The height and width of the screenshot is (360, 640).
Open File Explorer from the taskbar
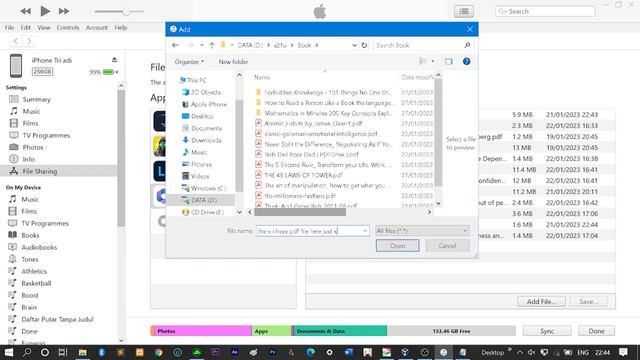(82, 352)
